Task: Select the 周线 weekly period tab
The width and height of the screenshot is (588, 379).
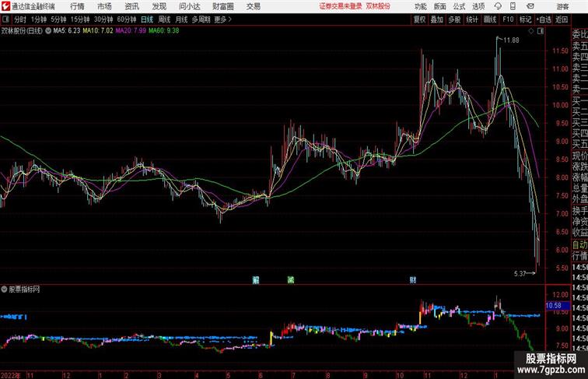Action: coord(164,19)
